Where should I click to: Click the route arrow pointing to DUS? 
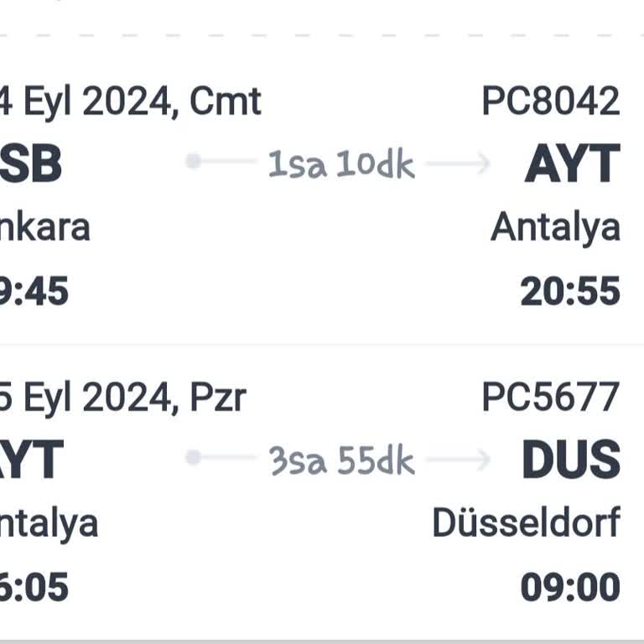pyautogui.click(x=460, y=460)
